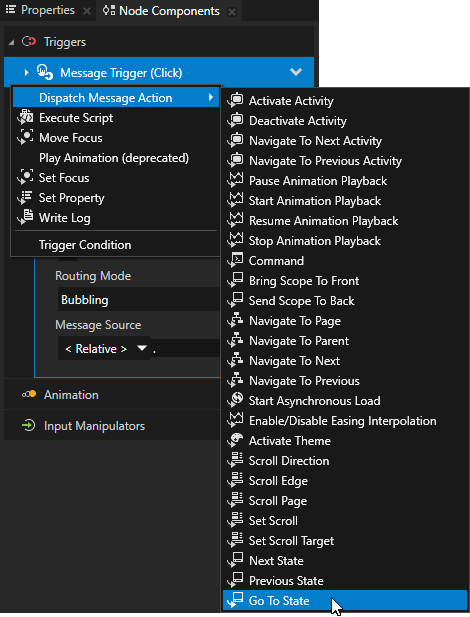Select Enable/Disable Easing Interpolation action

[x=344, y=421]
